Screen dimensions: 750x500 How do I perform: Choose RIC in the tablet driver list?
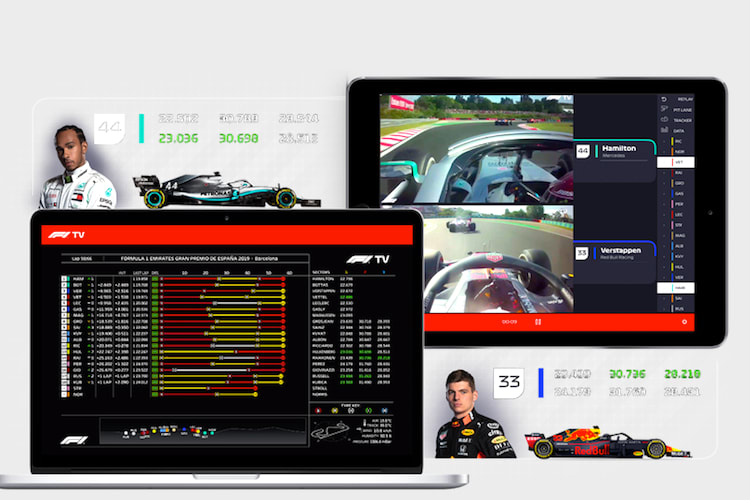pos(676,141)
